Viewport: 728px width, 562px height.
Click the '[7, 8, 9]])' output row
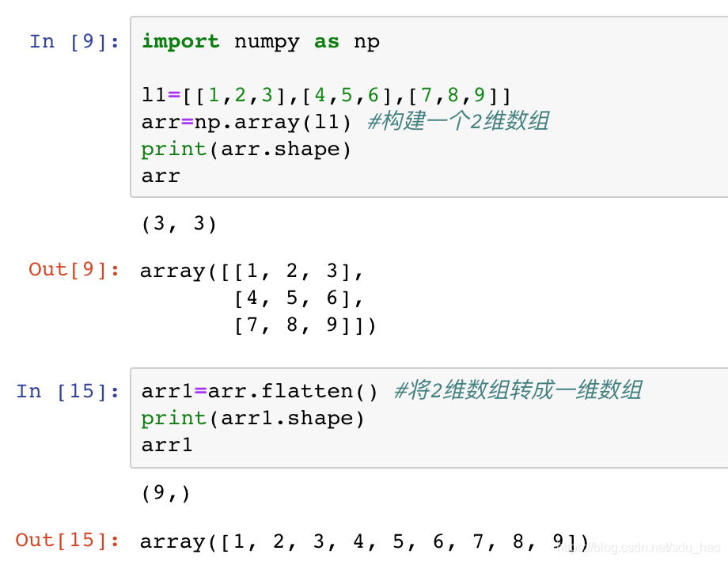pyautogui.click(x=305, y=325)
